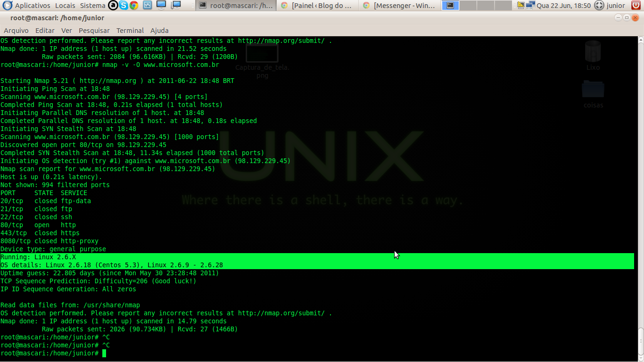This screenshot has height=362, width=644.
Task: Click the clock showing Qua 22 Jun
Action: click(563, 5)
